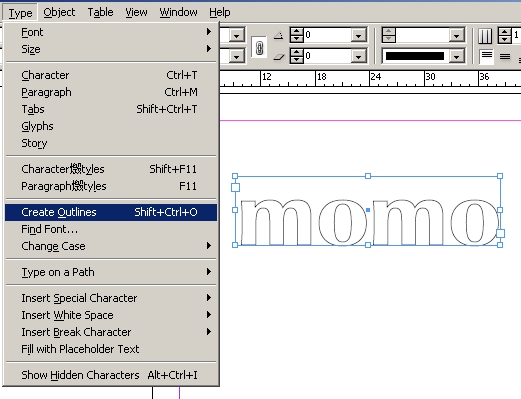Click the in port of momo text frame
The height and width of the screenshot is (399, 521).
point(235,187)
